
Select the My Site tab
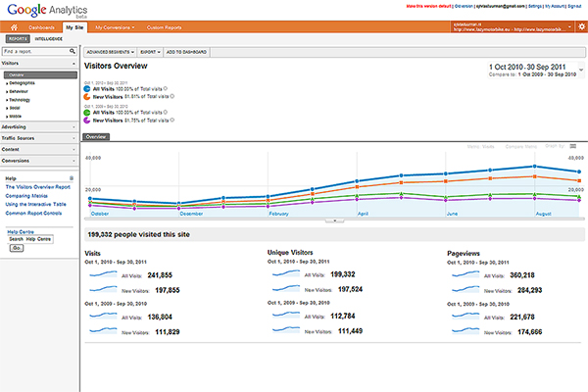coord(74,27)
